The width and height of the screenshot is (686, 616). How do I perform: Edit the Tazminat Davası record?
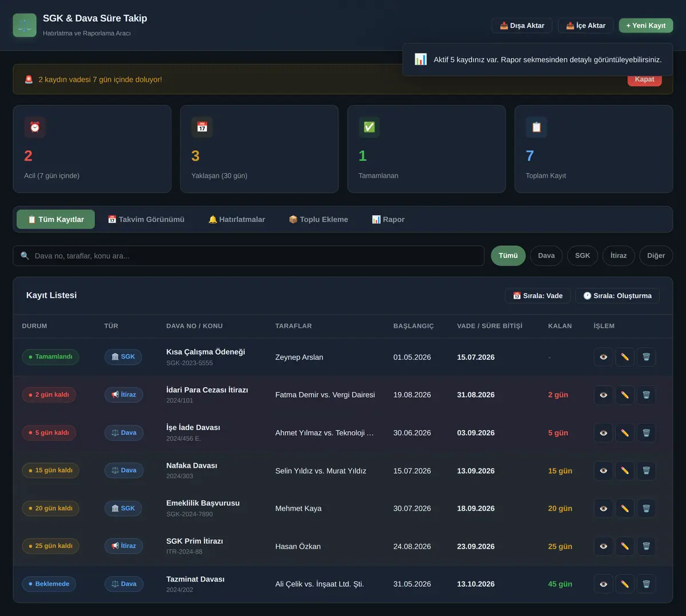(625, 584)
